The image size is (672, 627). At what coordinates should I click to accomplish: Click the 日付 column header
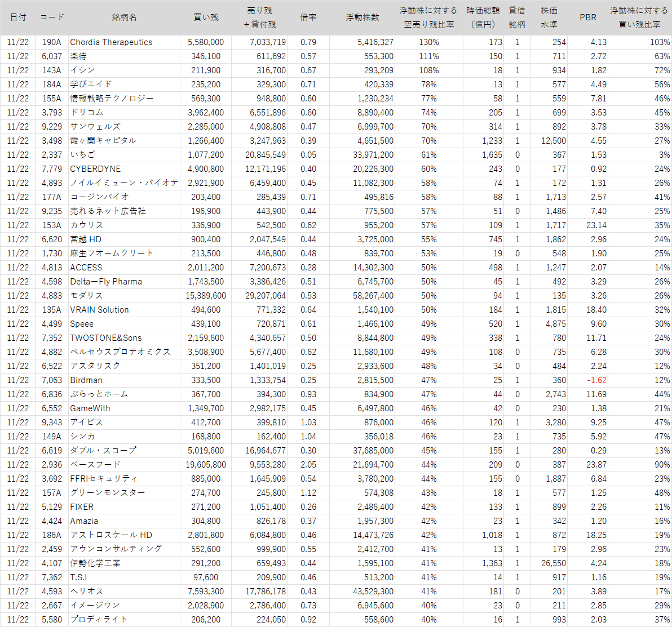[x=18, y=17]
